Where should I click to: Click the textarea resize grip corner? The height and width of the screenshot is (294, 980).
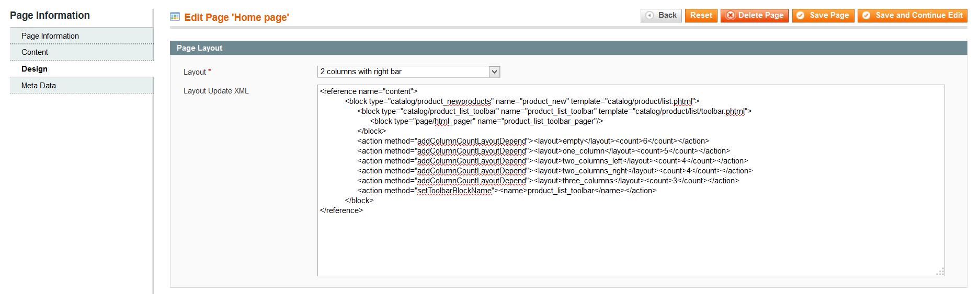pyautogui.click(x=940, y=272)
